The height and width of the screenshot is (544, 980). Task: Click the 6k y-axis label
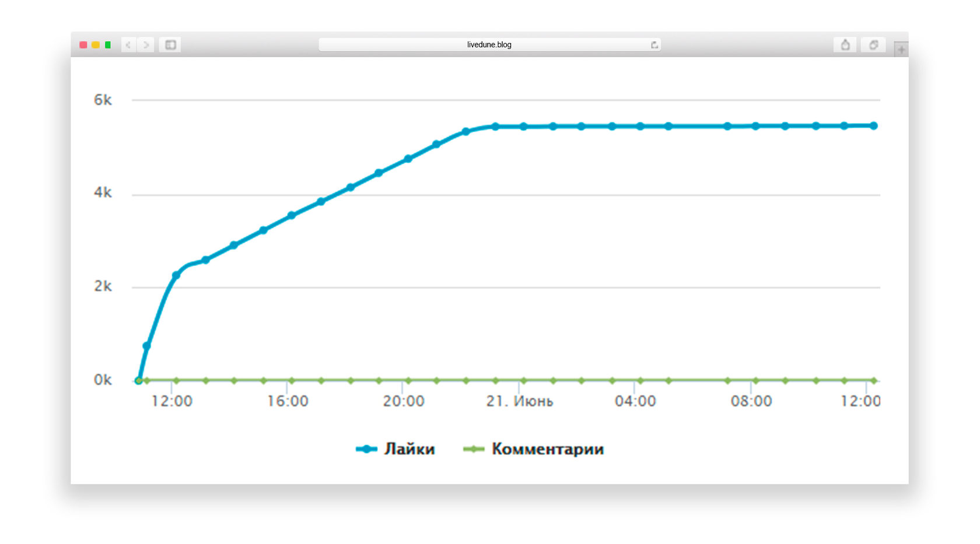point(103,100)
